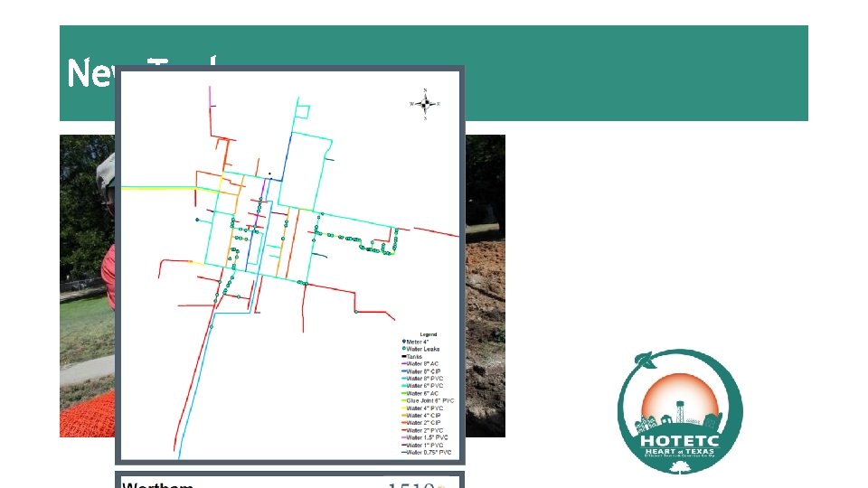Screen dimensions: 868x488
Task: Click the Water 4" CIP orange swatch
Action: point(403,416)
